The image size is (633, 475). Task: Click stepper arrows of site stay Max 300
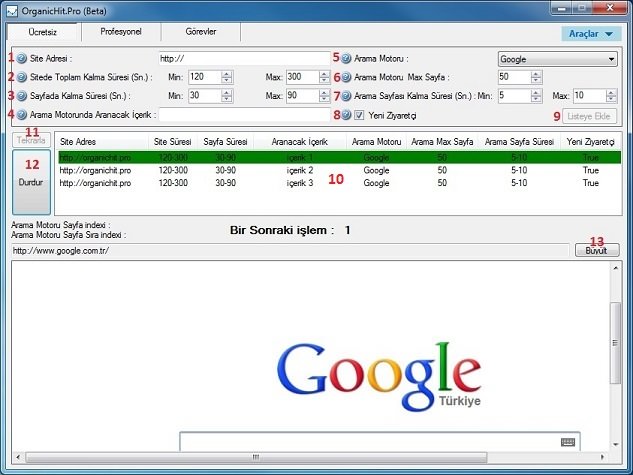(324, 77)
